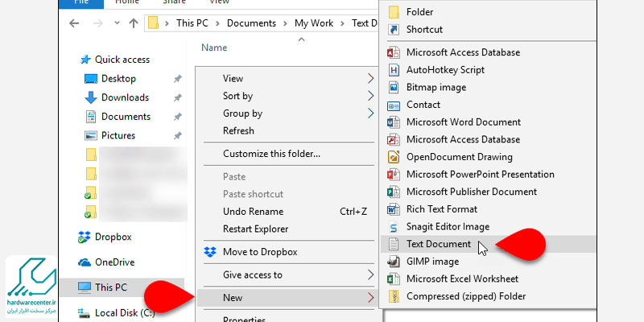Click Undo Rename in context menu
Image resolution: width=644 pixels, height=322 pixels.
[253, 212]
